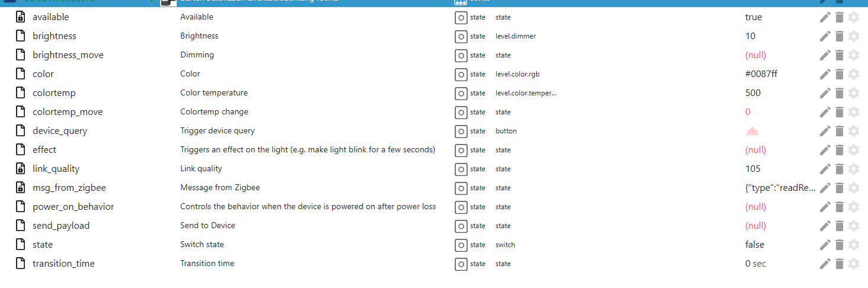Edit the send_payload state with pencil
868x288 pixels.
pos(825,226)
